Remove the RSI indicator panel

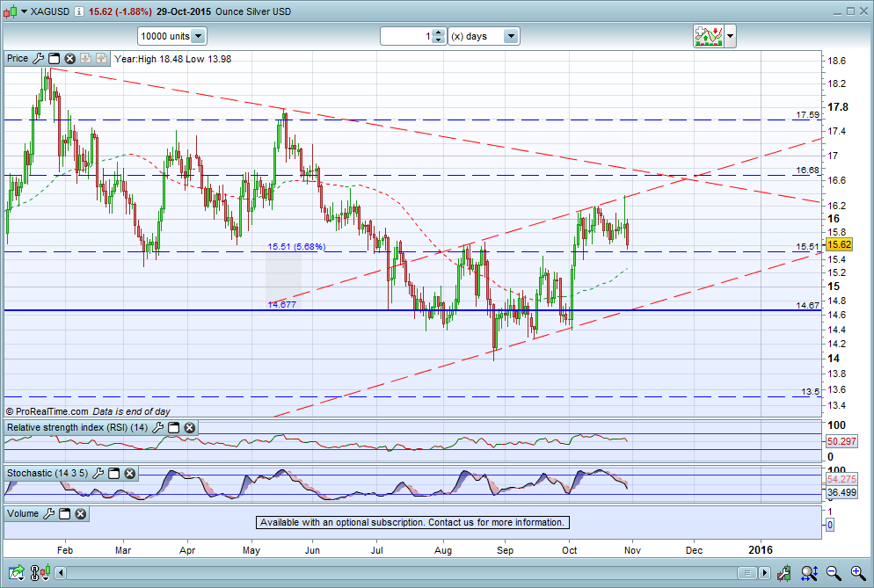pos(190,427)
